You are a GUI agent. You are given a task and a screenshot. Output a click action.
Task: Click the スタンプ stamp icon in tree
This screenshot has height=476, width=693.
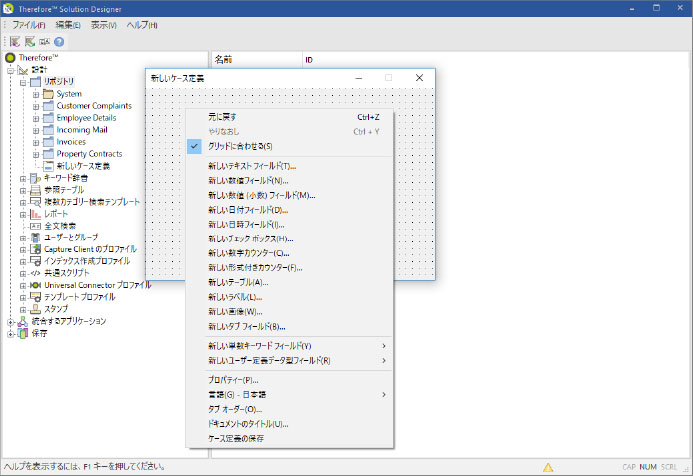pos(35,309)
